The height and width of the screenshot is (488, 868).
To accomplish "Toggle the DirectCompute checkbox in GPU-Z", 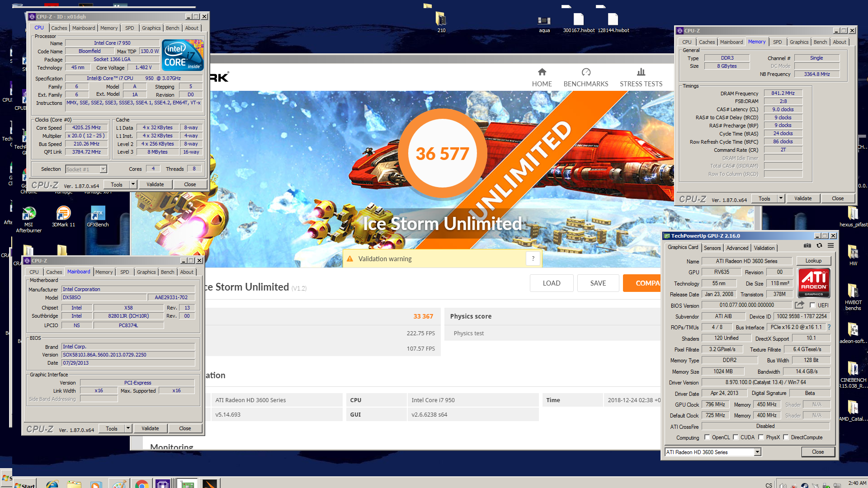I will tap(786, 437).
